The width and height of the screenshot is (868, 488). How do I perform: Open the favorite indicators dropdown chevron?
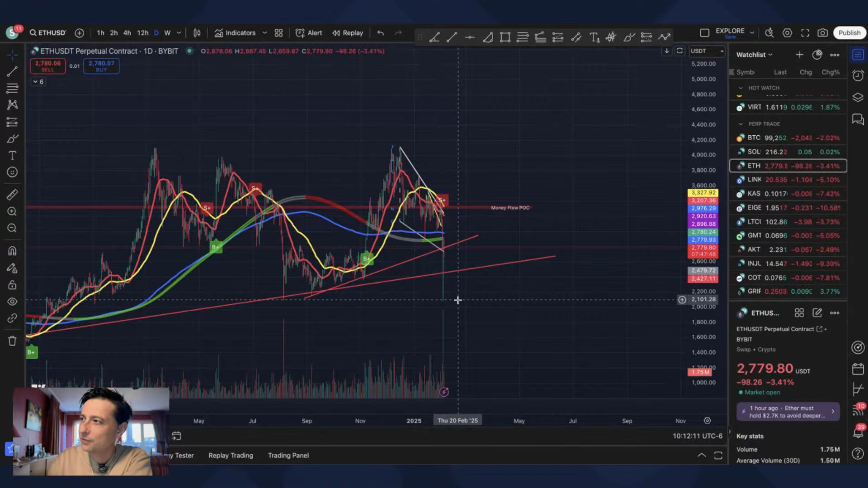point(265,33)
